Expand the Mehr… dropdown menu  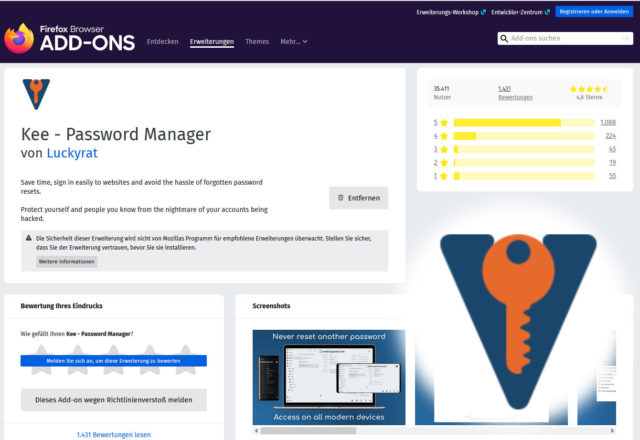click(293, 42)
